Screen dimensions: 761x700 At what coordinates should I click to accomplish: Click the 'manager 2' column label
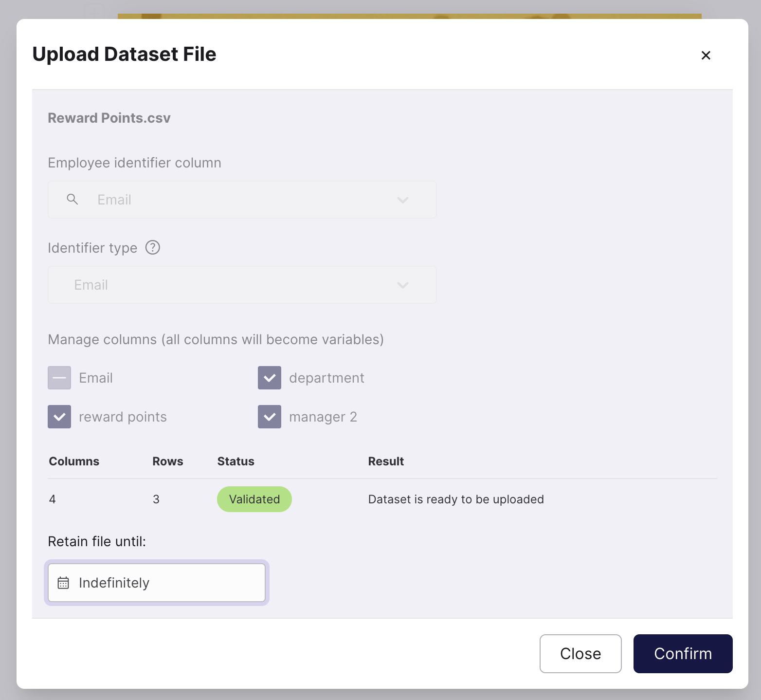click(323, 417)
